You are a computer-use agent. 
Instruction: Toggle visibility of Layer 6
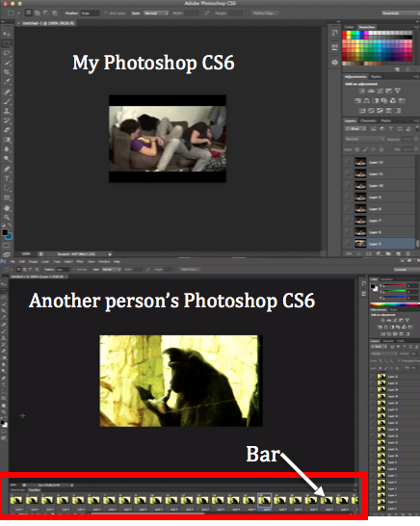pos(348,232)
